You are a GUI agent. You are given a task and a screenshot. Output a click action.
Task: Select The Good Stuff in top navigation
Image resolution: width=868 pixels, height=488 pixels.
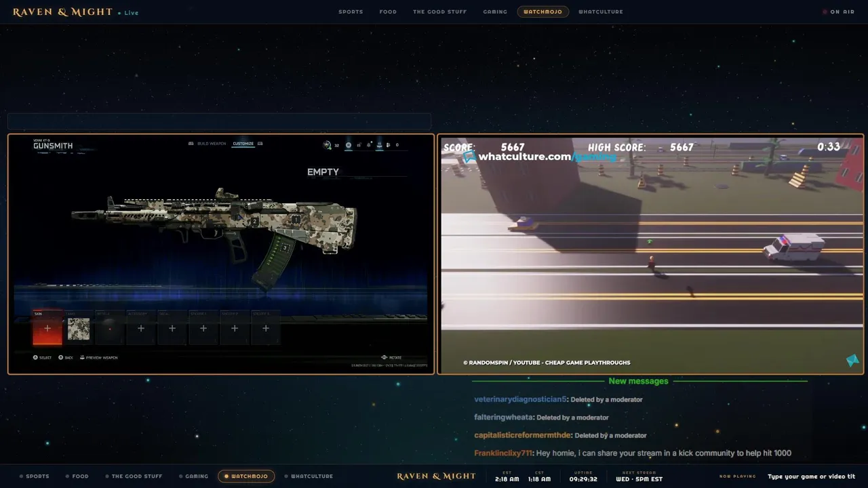coord(439,12)
